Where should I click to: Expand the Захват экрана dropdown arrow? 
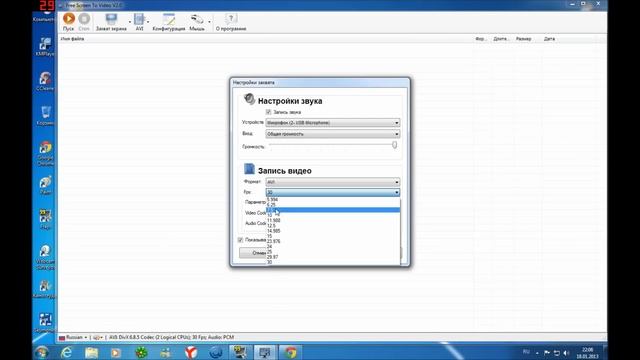tap(130, 22)
